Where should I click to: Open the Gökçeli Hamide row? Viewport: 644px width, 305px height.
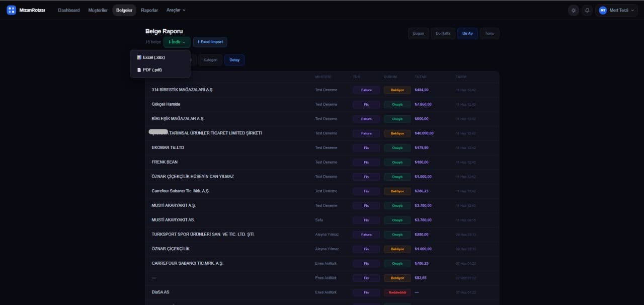322,104
